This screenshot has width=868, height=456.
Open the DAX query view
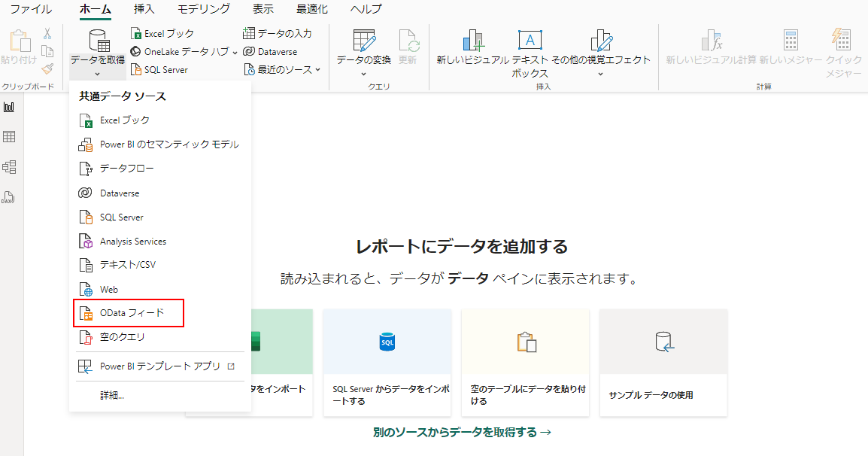pos(10,196)
